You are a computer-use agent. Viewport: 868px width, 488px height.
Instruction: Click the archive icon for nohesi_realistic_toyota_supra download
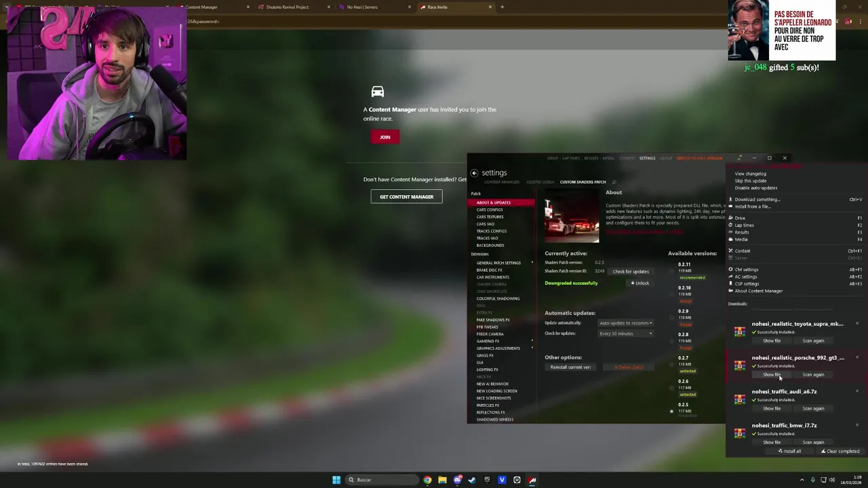tap(739, 331)
